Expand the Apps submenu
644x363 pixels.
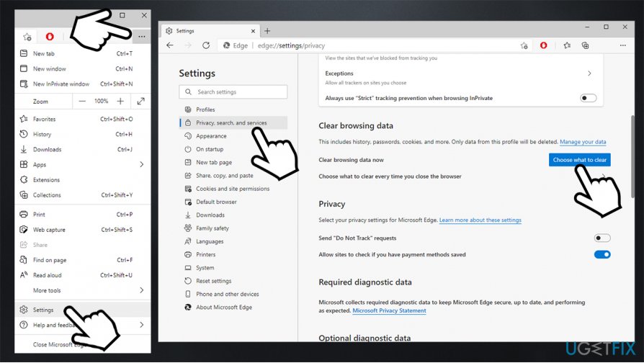point(83,165)
